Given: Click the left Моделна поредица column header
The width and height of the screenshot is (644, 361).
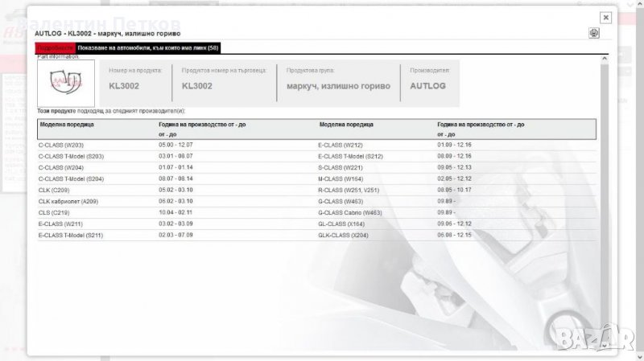Looking at the screenshot, I should pyautogui.click(x=67, y=125).
